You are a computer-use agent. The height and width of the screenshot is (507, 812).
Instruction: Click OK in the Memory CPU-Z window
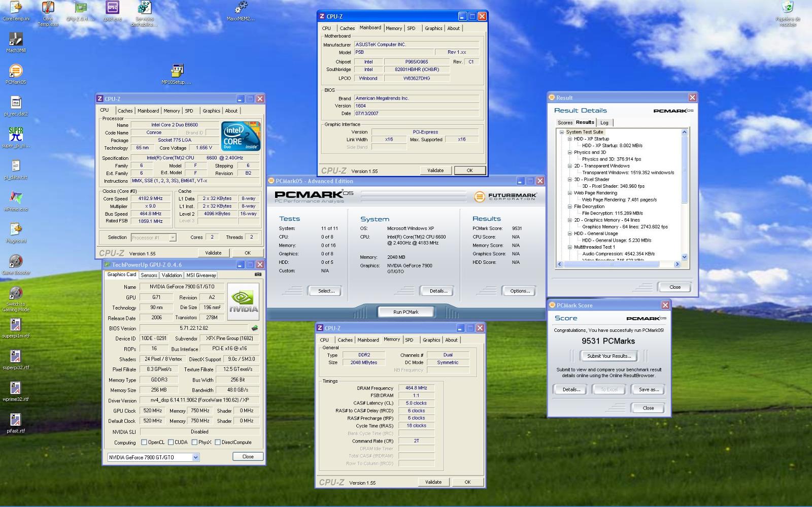467,482
